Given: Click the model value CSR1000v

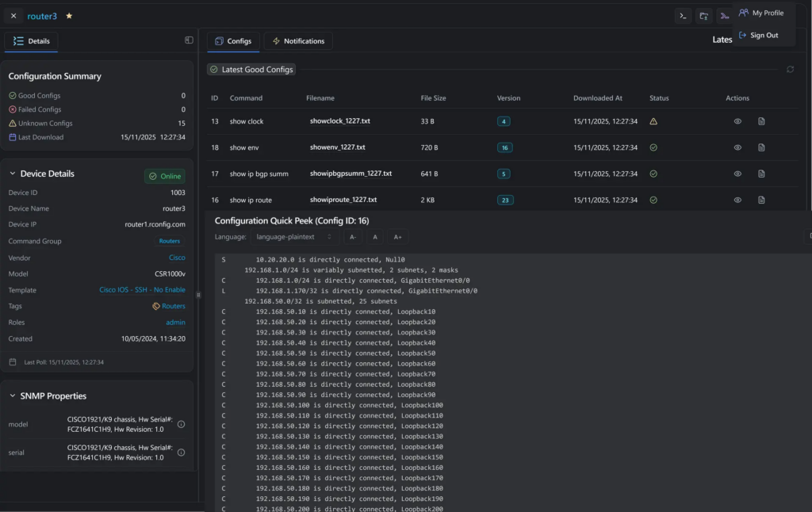Looking at the screenshot, I should (x=170, y=274).
